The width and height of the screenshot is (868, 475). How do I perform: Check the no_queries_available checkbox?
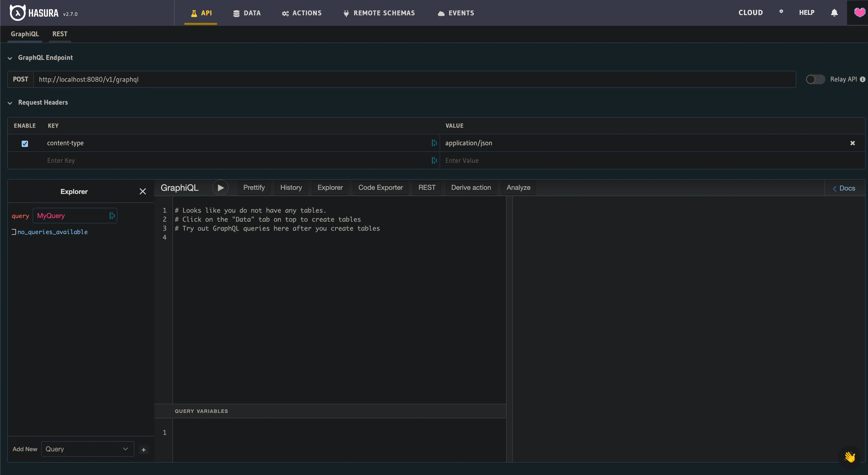14,232
